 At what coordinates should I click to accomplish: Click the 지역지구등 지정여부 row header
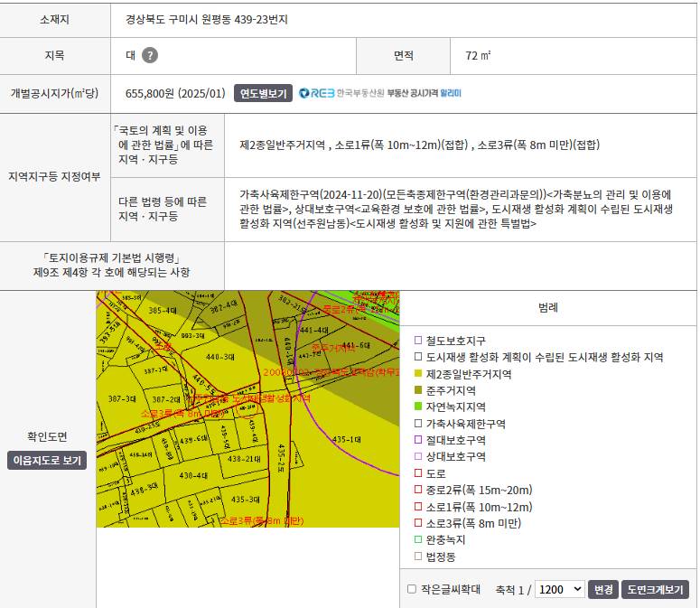tap(54, 176)
